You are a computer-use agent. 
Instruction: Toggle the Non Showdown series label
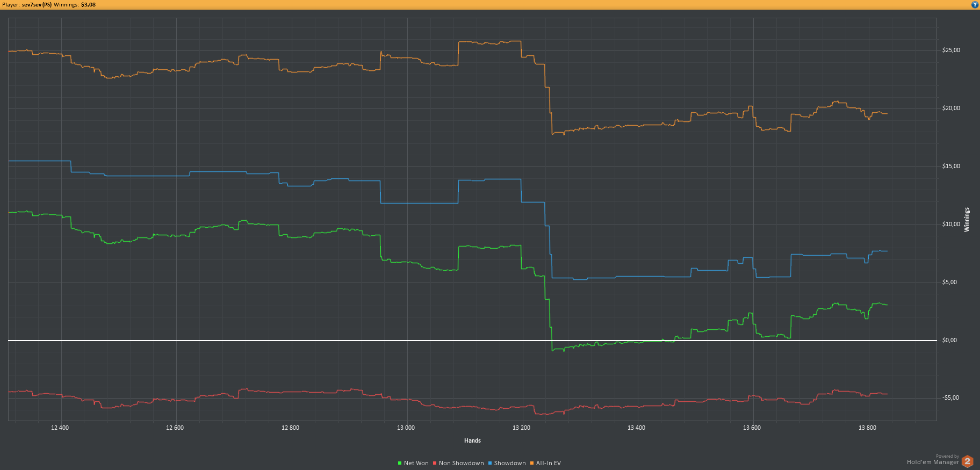pyautogui.click(x=462, y=463)
